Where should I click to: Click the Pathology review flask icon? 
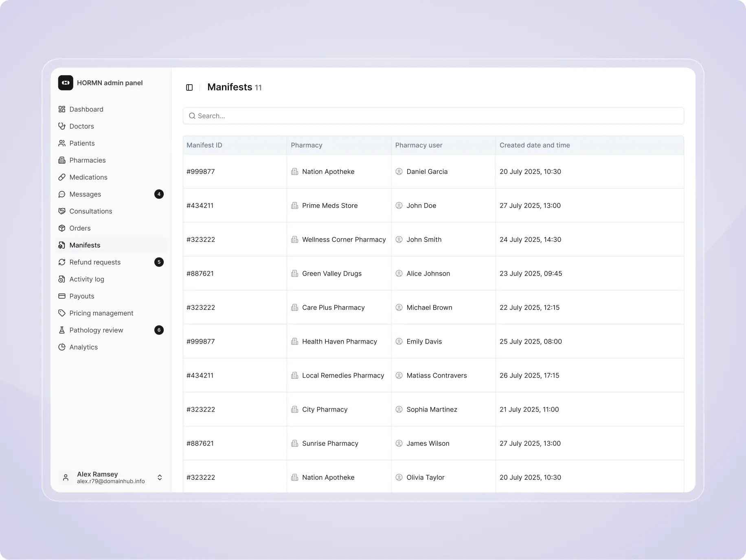click(x=62, y=330)
